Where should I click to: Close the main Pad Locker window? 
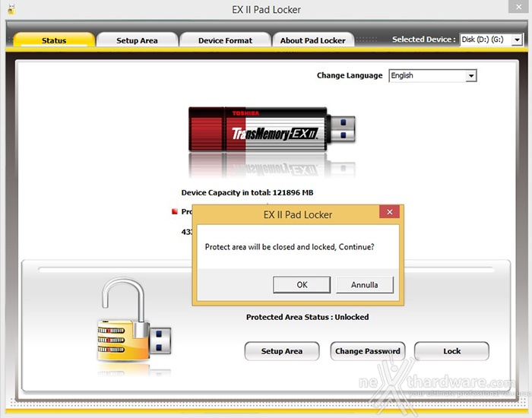pyautogui.click(x=518, y=6)
